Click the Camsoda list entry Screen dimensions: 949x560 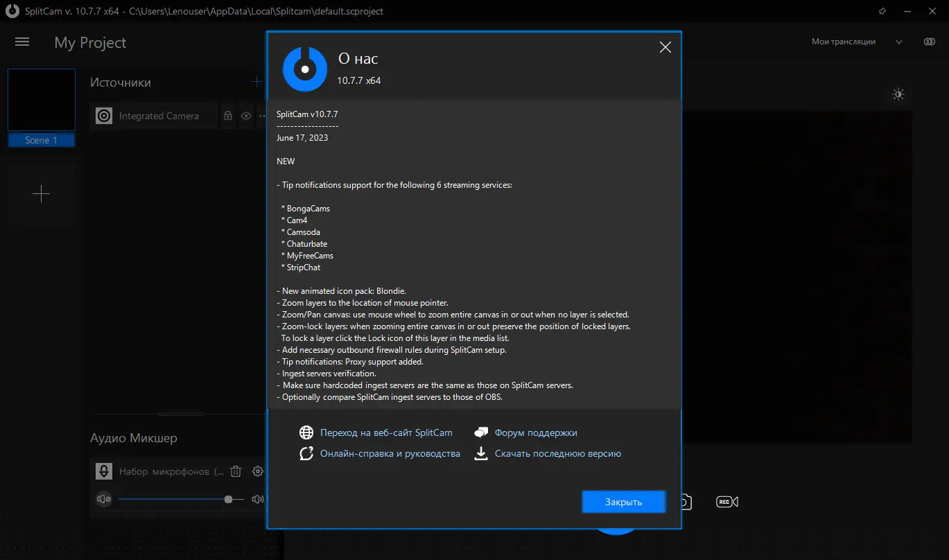(x=304, y=232)
